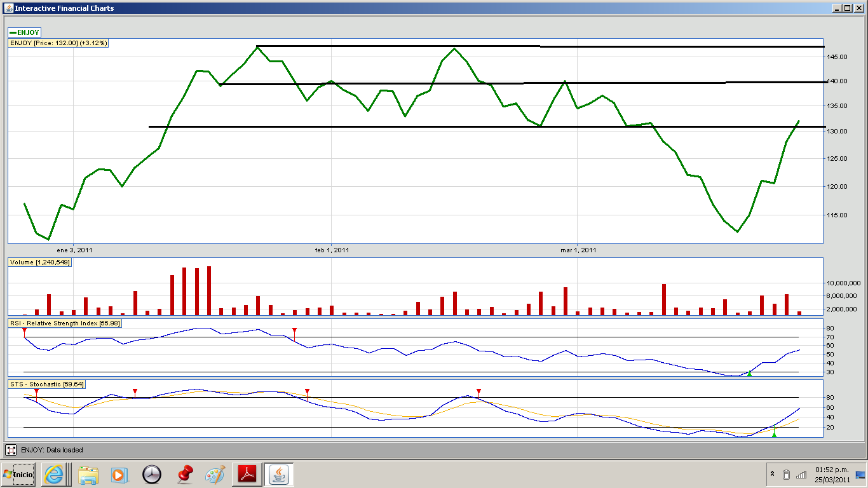
Task: Click the 'ENJOY: Data loaded' status text
Action: click(52, 450)
